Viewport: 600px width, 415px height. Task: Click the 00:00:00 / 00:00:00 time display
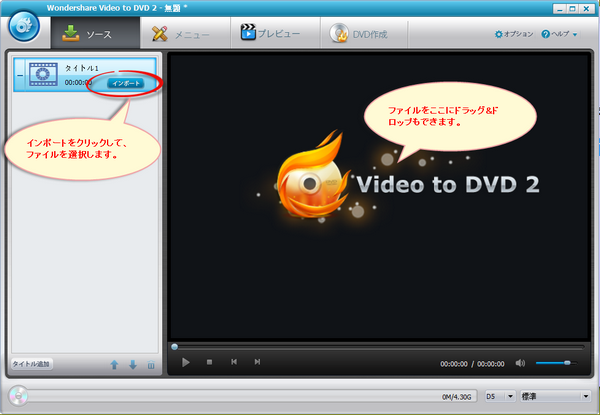tap(472, 364)
